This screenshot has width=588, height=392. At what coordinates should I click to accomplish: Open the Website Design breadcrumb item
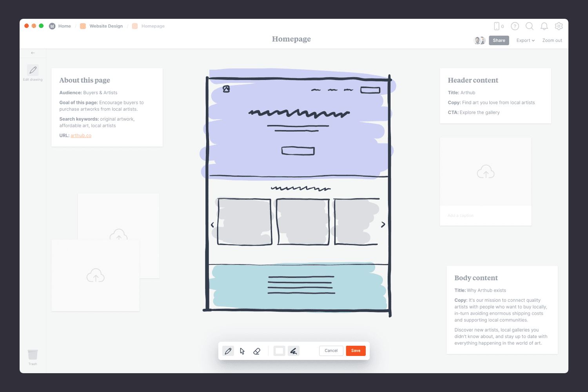pyautogui.click(x=106, y=26)
